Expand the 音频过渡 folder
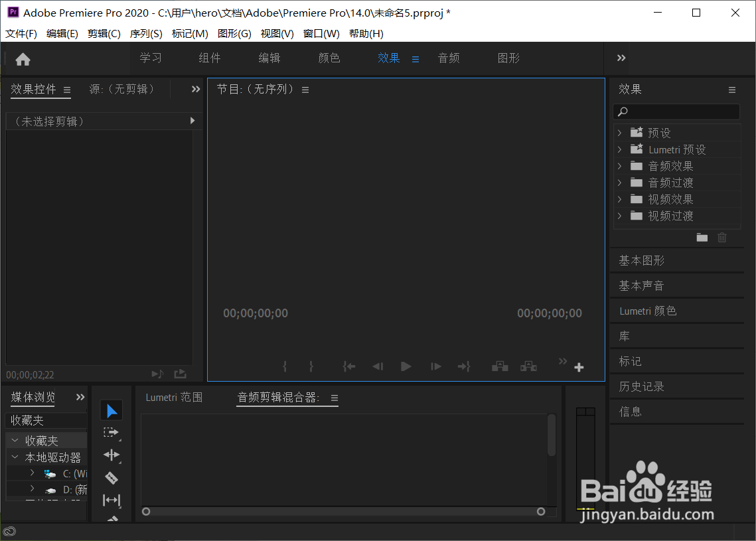The height and width of the screenshot is (541, 756). coord(619,183)
